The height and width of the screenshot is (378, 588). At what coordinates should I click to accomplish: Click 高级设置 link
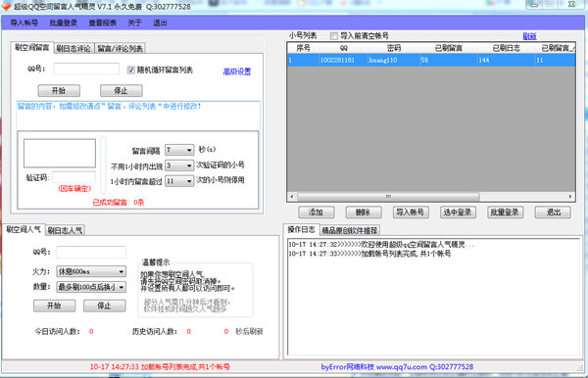pyautogui.click(x=236, y=71)
